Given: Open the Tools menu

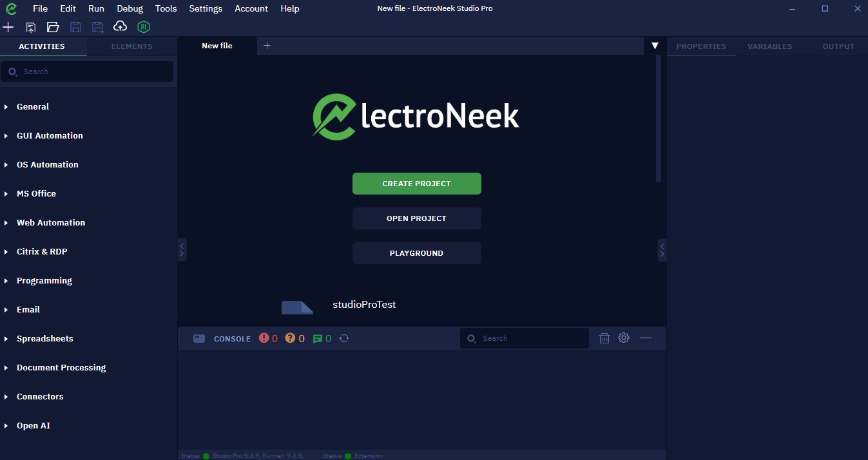Looking at the screenshot, I should pyautogui.click(x=166, y=8).
